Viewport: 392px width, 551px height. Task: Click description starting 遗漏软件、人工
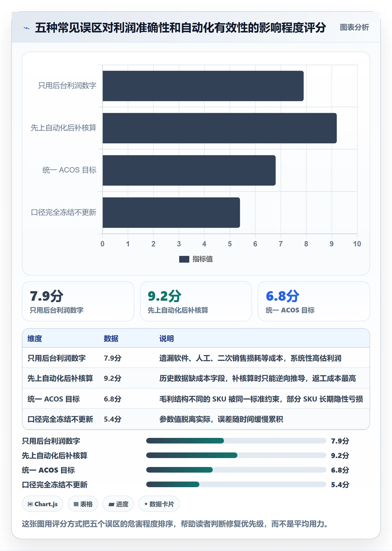250,358
